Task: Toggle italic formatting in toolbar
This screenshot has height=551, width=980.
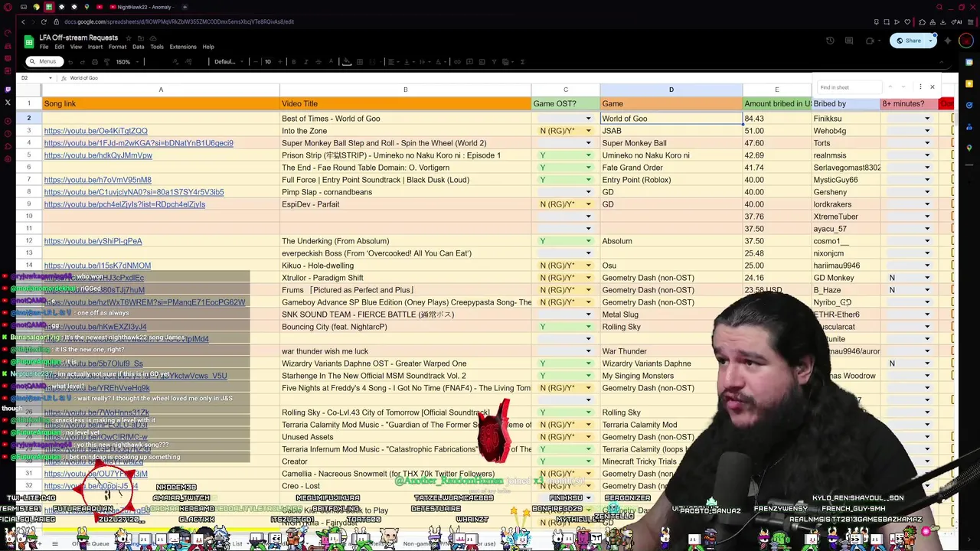Action: [x=305, y=61]
